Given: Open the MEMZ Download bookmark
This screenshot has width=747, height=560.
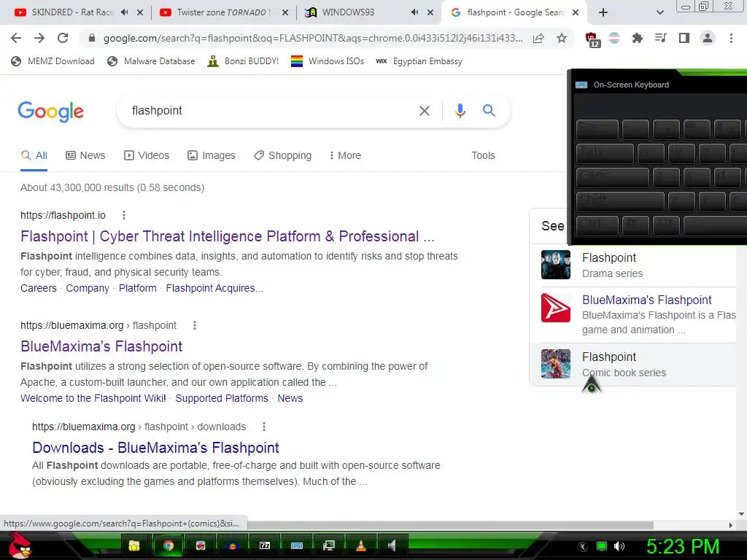Looking at the screenshot, I should pyautogui.click(x=53, y=61).
